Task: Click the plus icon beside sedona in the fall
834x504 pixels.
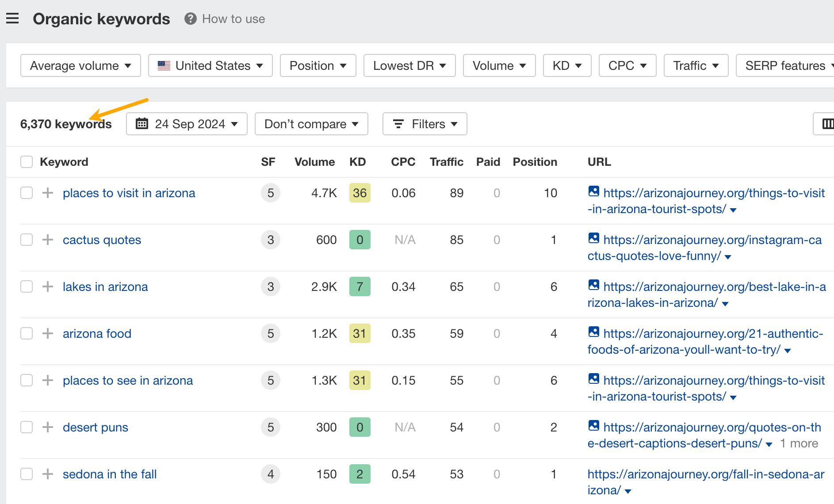Action: point(47,474)
